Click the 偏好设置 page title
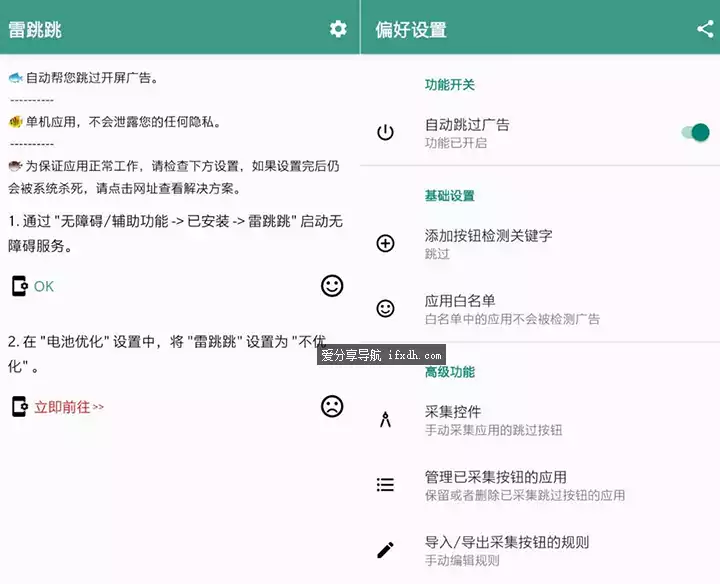The image size is (720, 584). pyautogui.click(x=411, y=30)
